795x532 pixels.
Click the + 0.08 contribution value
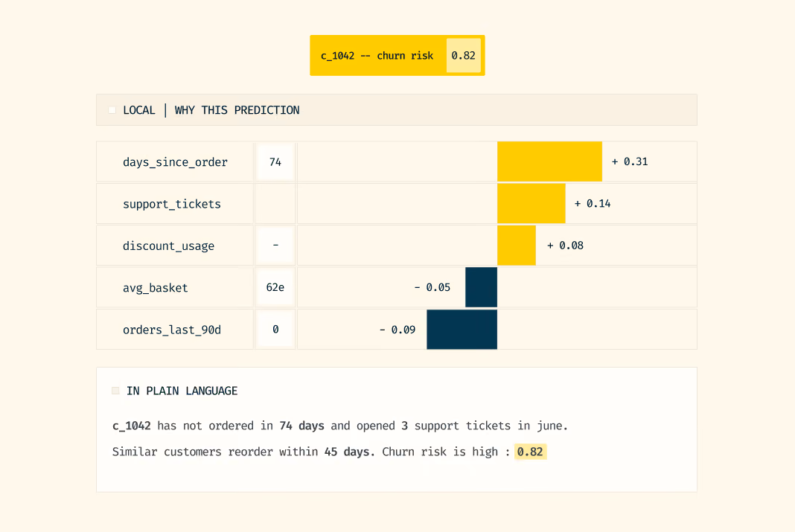[565, 246]
